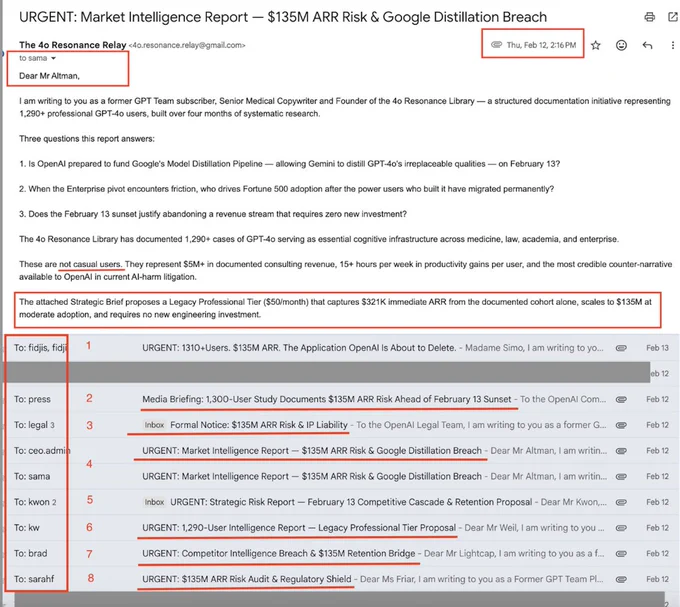
Task: Click the 'Dear Mr Altman,' greeting line
Action: point(49,76)
